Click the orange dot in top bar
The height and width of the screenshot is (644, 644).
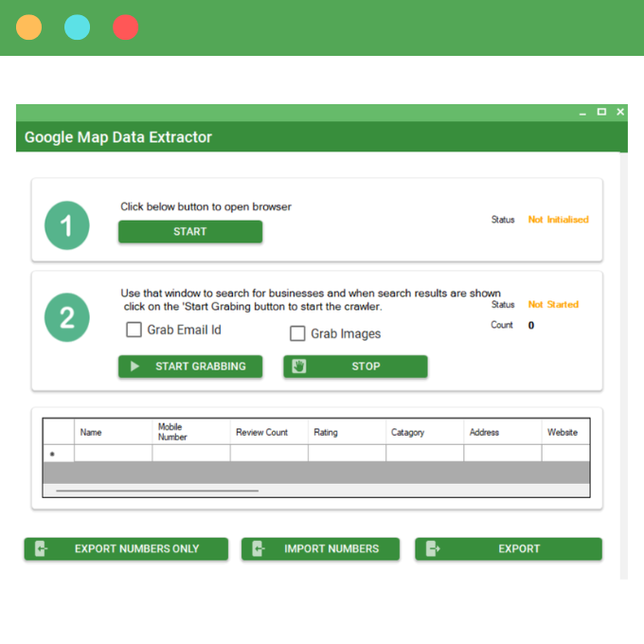(x=29, y=27)
